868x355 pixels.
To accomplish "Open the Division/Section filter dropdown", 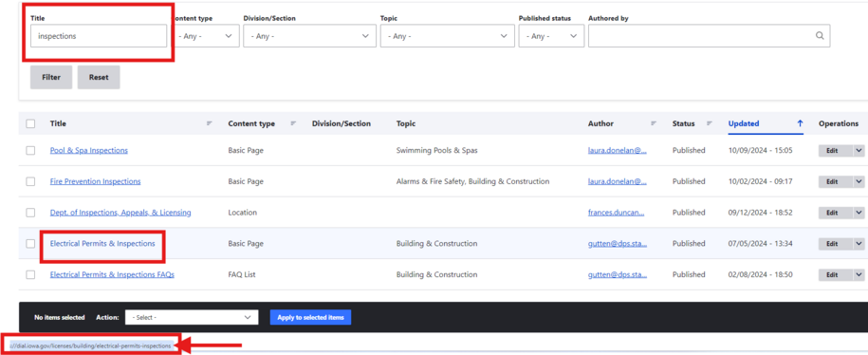I will pos(309,36).
